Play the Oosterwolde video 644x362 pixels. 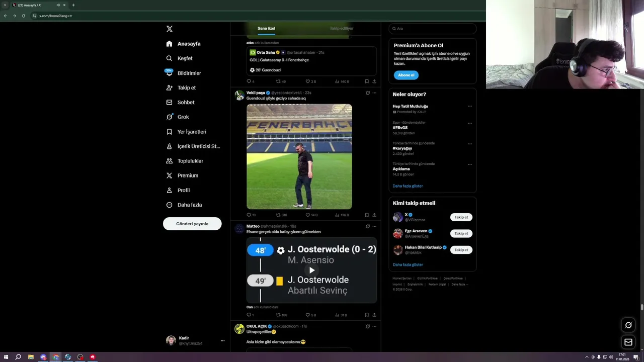coord(311,270)
